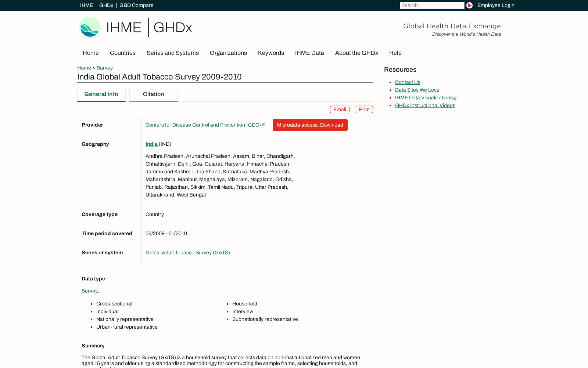Viewport: 588px width, 368px height.
Task: Open the Help menu item
Action: pos(395,53)
